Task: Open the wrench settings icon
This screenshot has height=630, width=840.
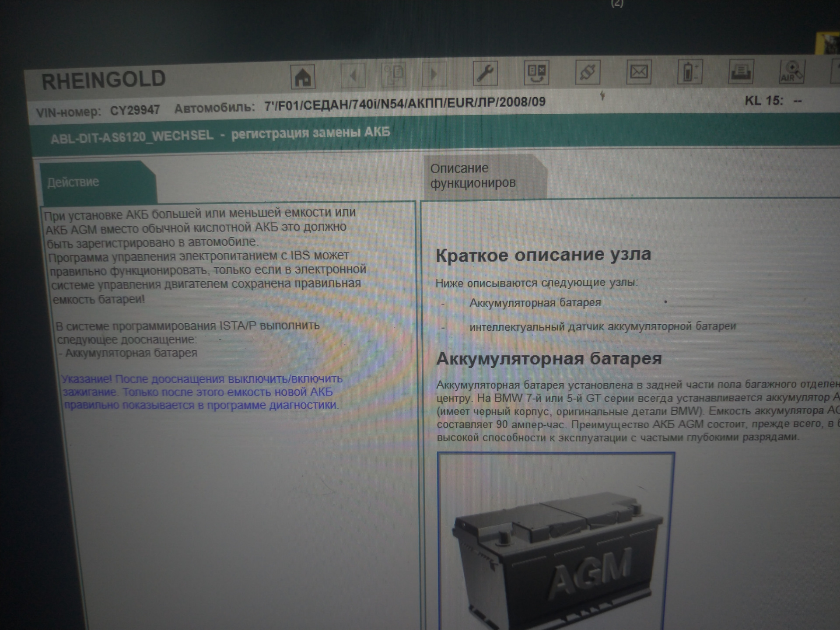Action: click(485, 73)
